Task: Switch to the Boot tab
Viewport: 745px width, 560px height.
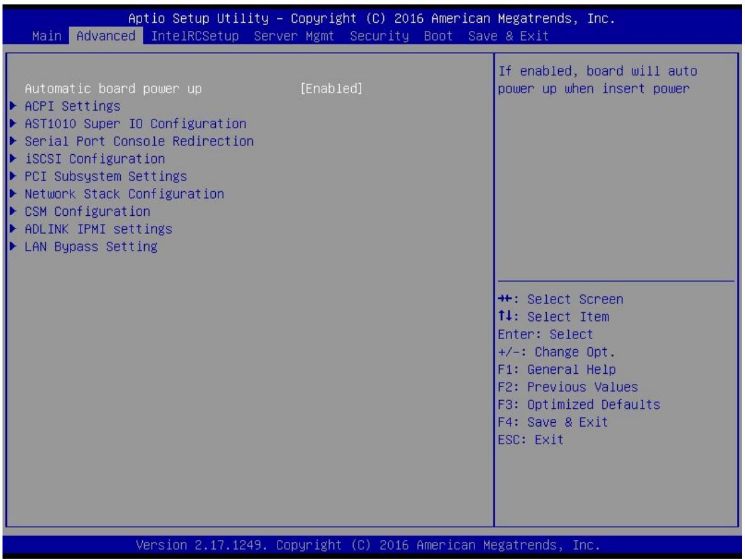Action: tap(438, 36)
